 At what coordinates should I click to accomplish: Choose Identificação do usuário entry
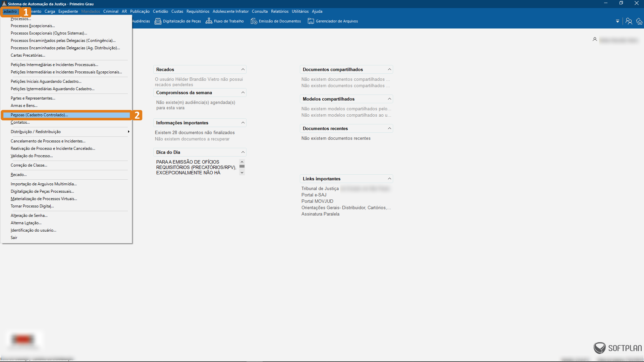point(34,230)
